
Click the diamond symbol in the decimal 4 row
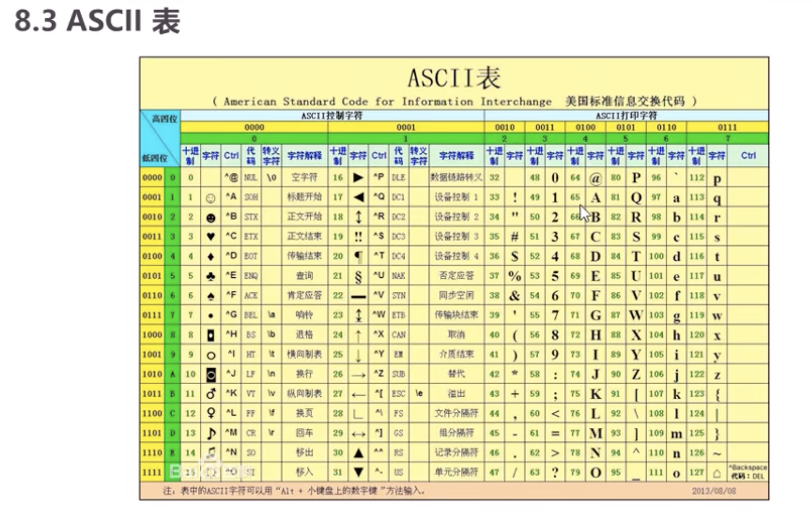click(211, 256)
